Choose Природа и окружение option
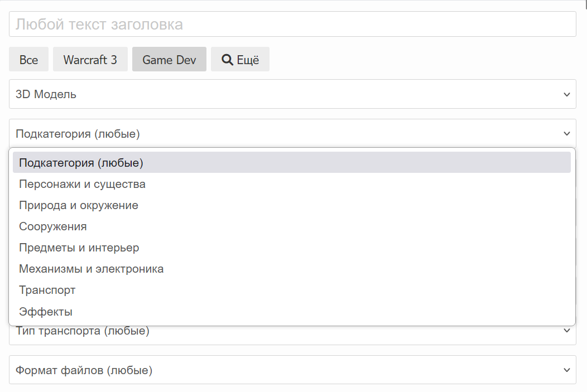Screen dimensions: 587x392 pos(79,205)
